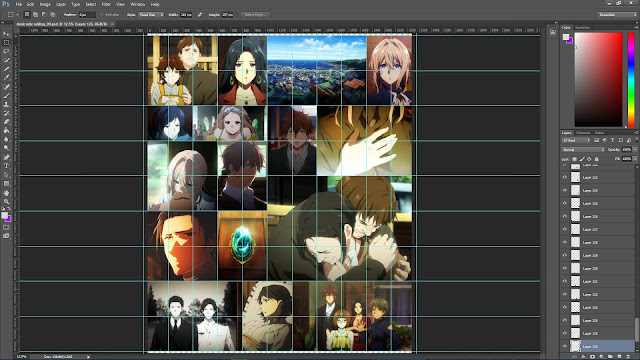The image size is (640, 360).
Task: Toggle visibility of Layer 117
Action: (x=565, y=229)
